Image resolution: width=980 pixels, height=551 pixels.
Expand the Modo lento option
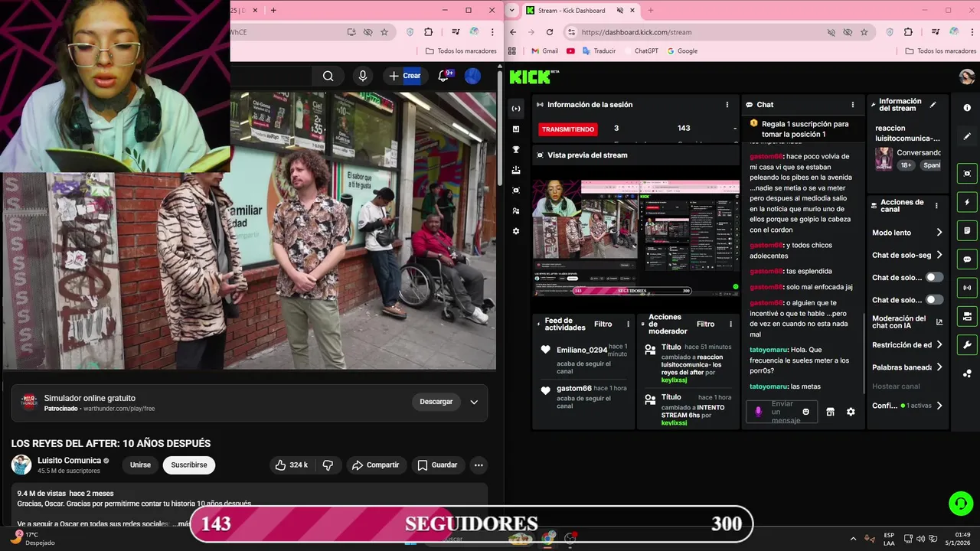908,233
